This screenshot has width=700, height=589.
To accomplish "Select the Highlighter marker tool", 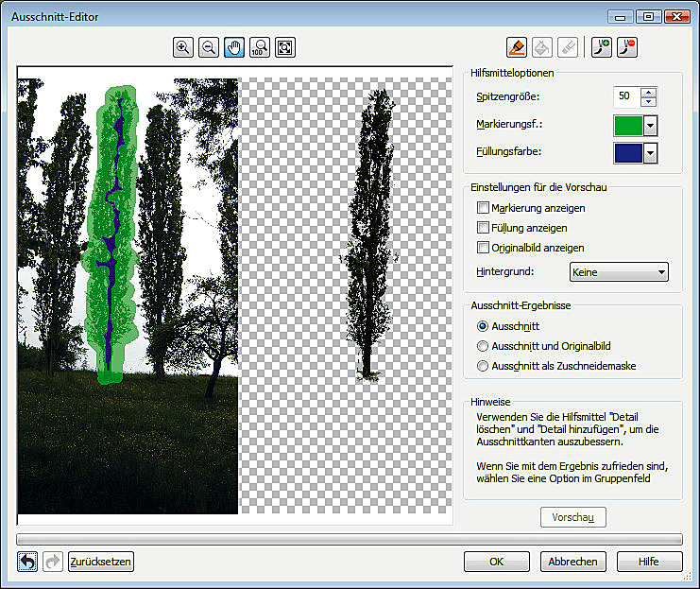I will click(x=516, y=46).
